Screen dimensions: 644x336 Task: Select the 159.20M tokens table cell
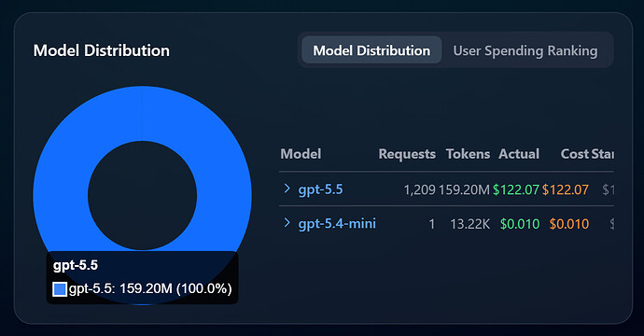(464, 189)
